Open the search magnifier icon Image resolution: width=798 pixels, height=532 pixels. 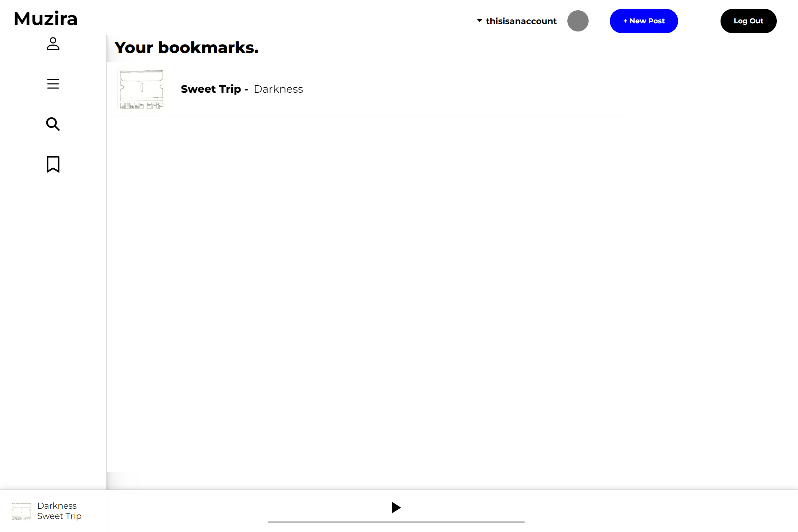[x=53, y=124]
